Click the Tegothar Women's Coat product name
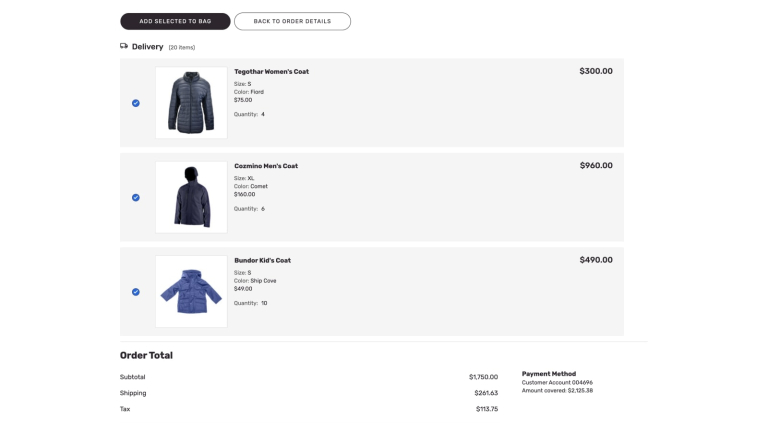This screenshot has height=432, width=768. tap(271, 72)
